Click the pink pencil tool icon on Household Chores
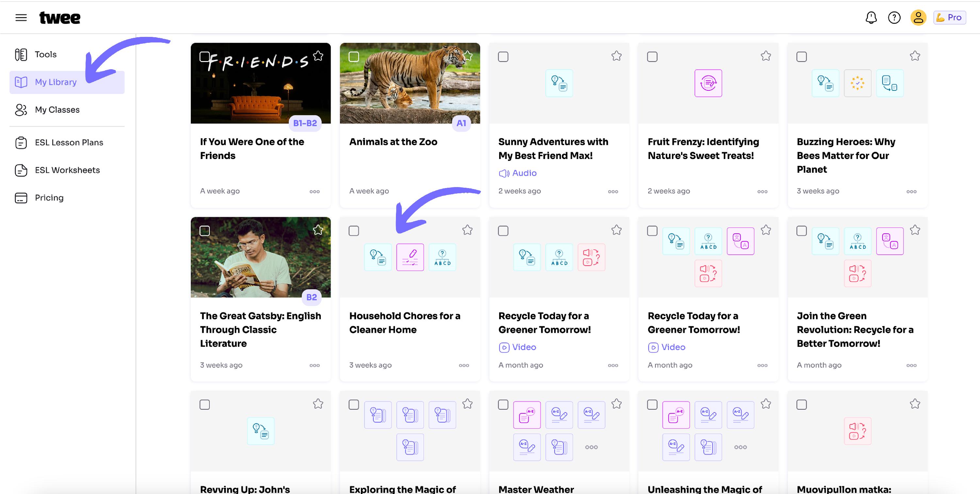 (410, 258)
